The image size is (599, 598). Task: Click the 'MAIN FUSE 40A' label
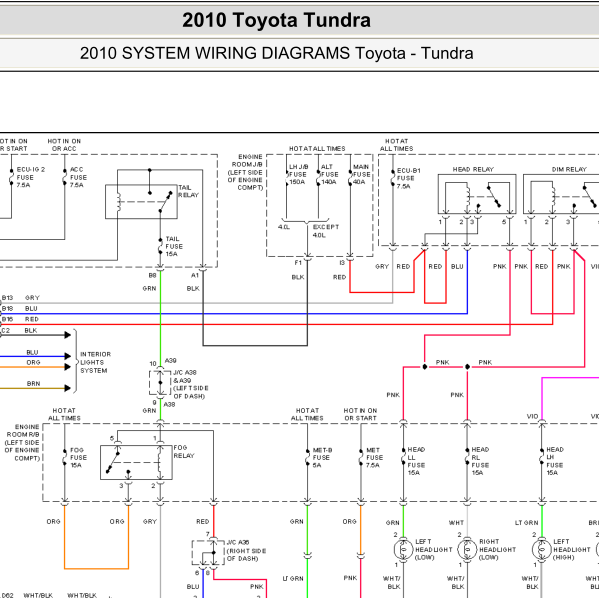[361, 175]
